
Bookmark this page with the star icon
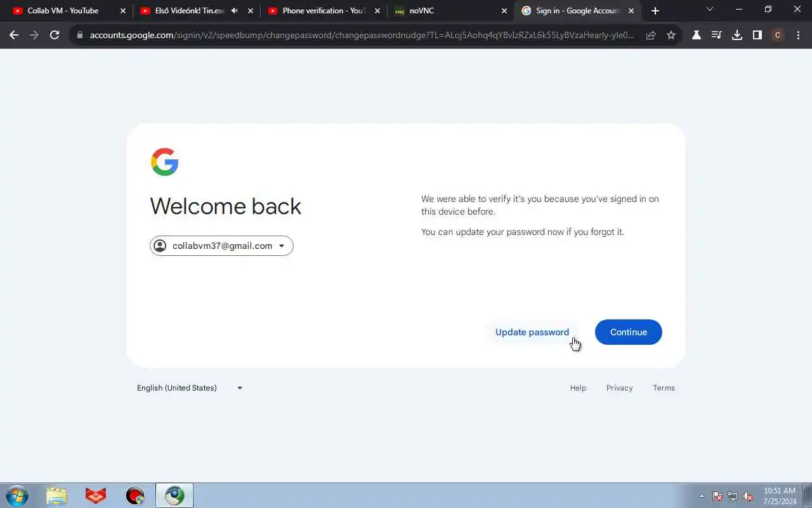click(x=671, y=35)
